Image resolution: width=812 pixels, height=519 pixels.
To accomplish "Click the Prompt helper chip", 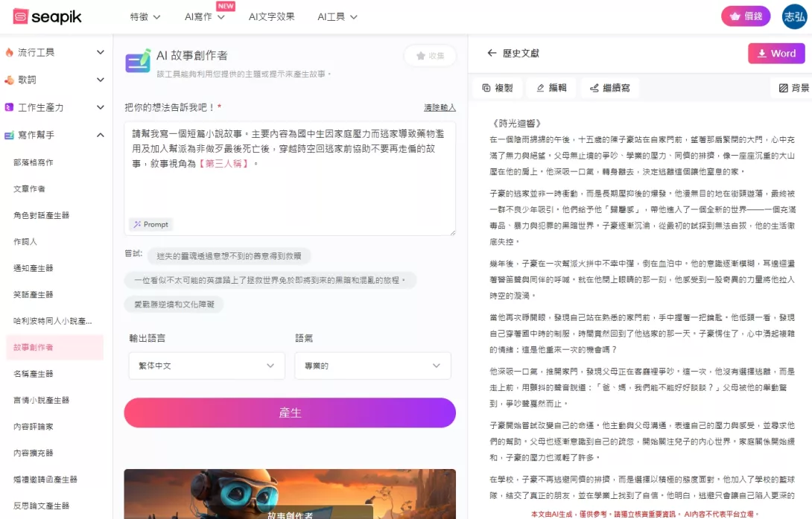I will coord(150,224).
